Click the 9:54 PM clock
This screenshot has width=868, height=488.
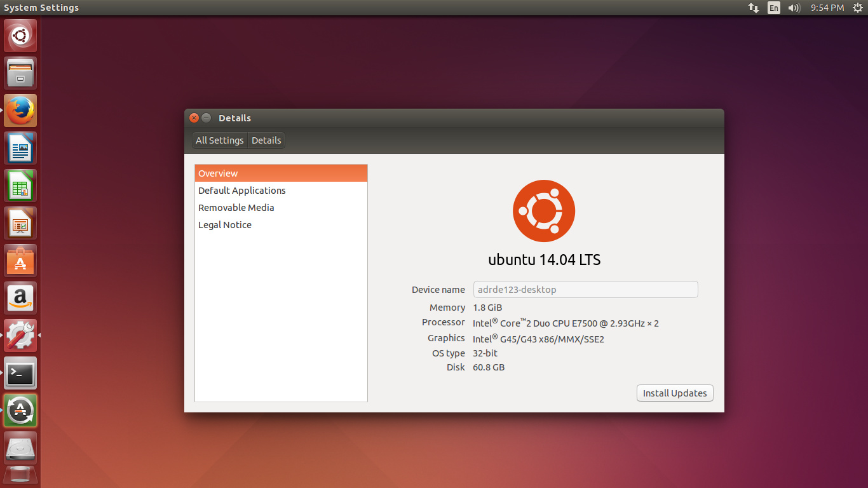pyautogui.click(x=827, y=8)
